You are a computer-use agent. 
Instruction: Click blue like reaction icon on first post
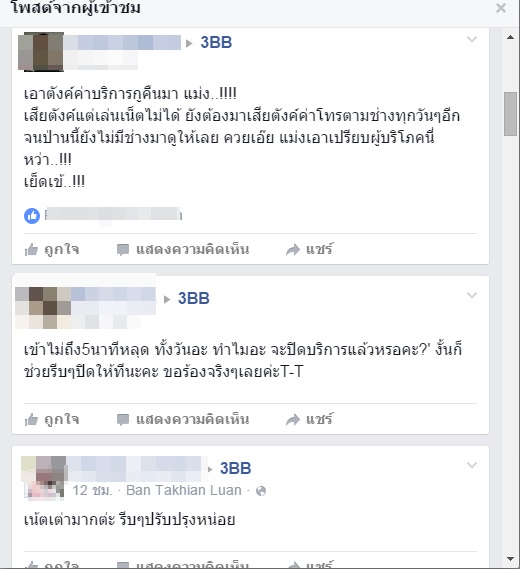[x=32, y=216]
